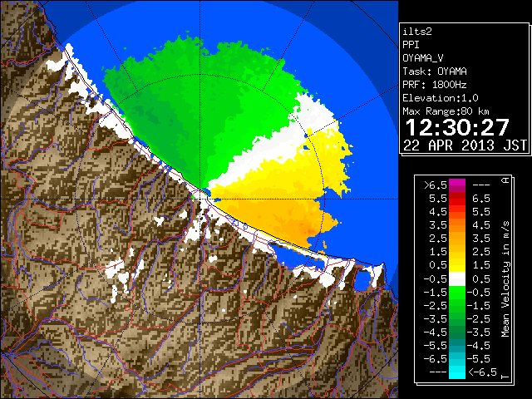Image resolution: width=532 pixels, height=399 pixels.
Task: Click the 'PRF: 1800Hz' line
Action: 435,85
